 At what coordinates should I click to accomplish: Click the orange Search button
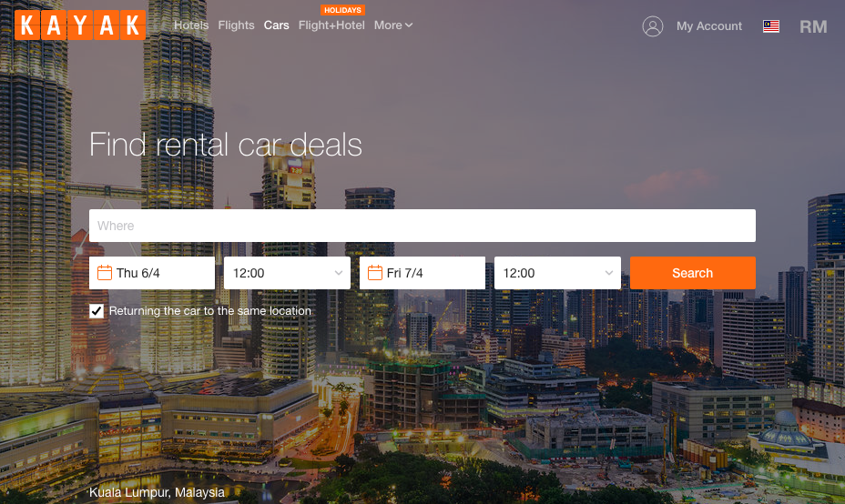point(693,273)
